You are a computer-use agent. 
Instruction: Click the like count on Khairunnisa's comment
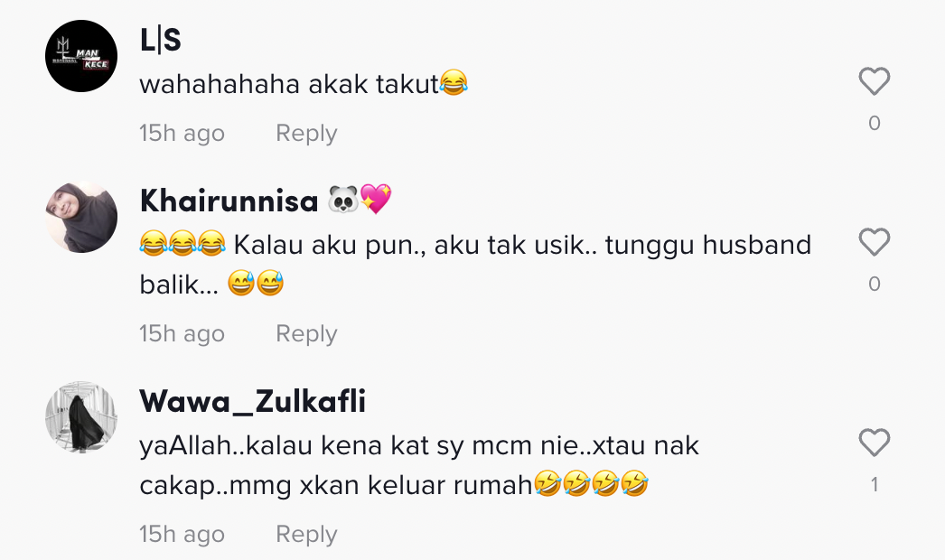(x=875, y=284)
